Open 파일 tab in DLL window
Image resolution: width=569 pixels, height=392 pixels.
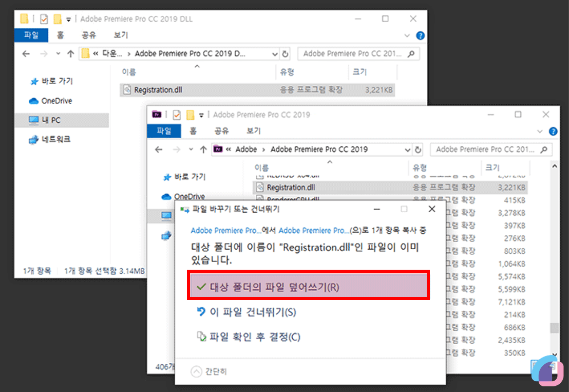click(x=31, y=35)
